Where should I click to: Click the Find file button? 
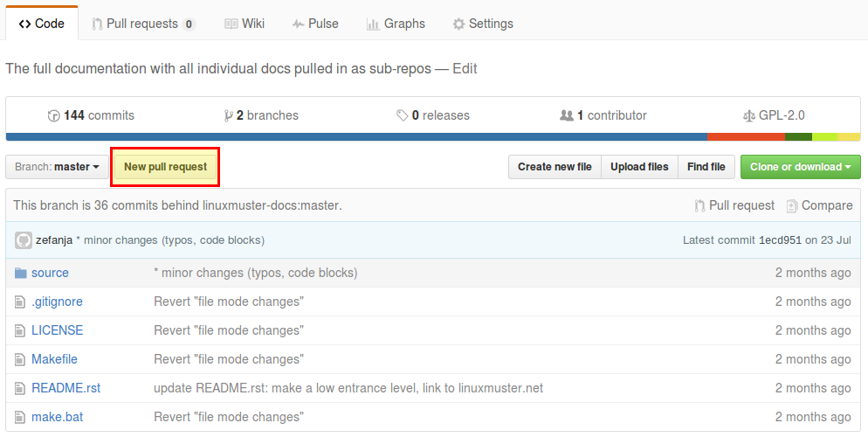(706, 167)
